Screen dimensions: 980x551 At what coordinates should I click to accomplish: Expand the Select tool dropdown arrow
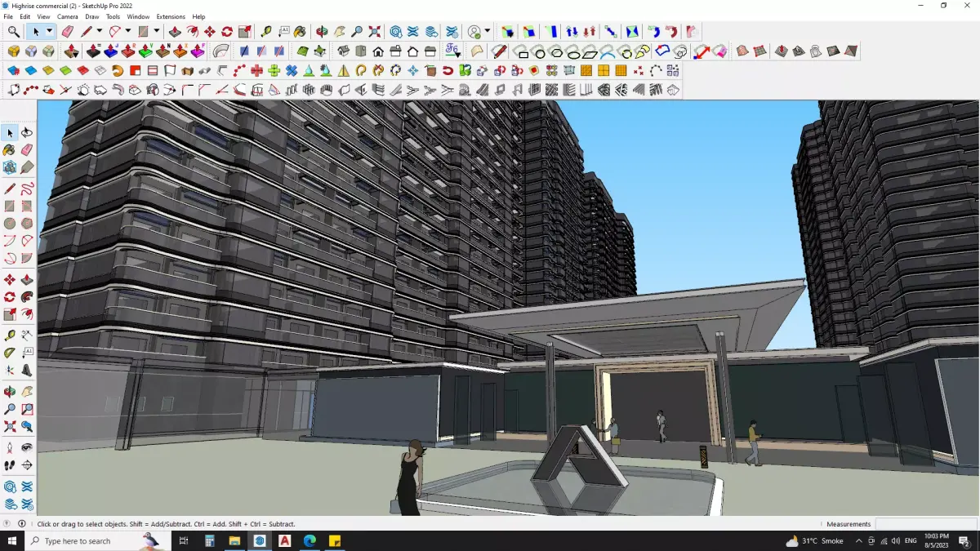[49, 32]
